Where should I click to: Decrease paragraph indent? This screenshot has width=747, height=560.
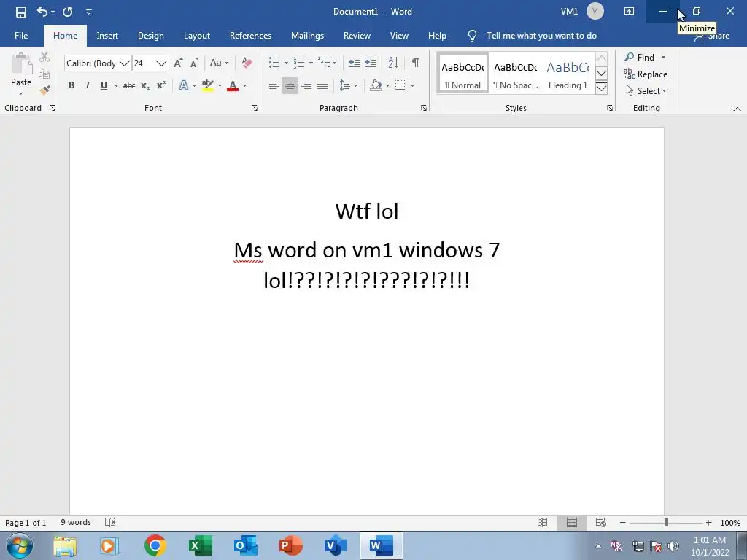click(354, 63)
